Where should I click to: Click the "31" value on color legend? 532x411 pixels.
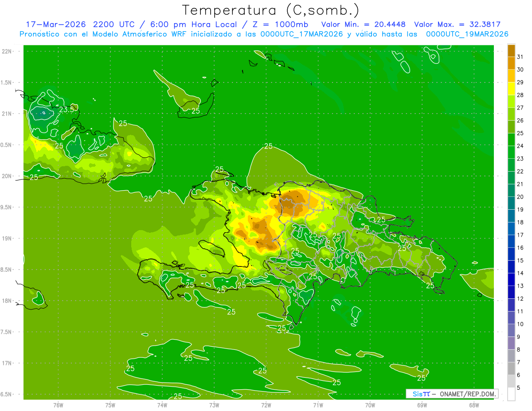520,56
